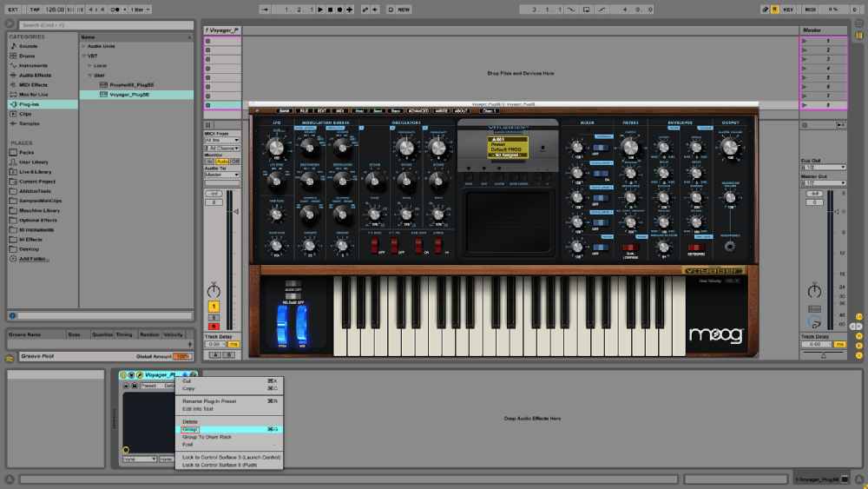
Task: Open the Audio To Master dropdown
Action: click(x=222, y=175)
